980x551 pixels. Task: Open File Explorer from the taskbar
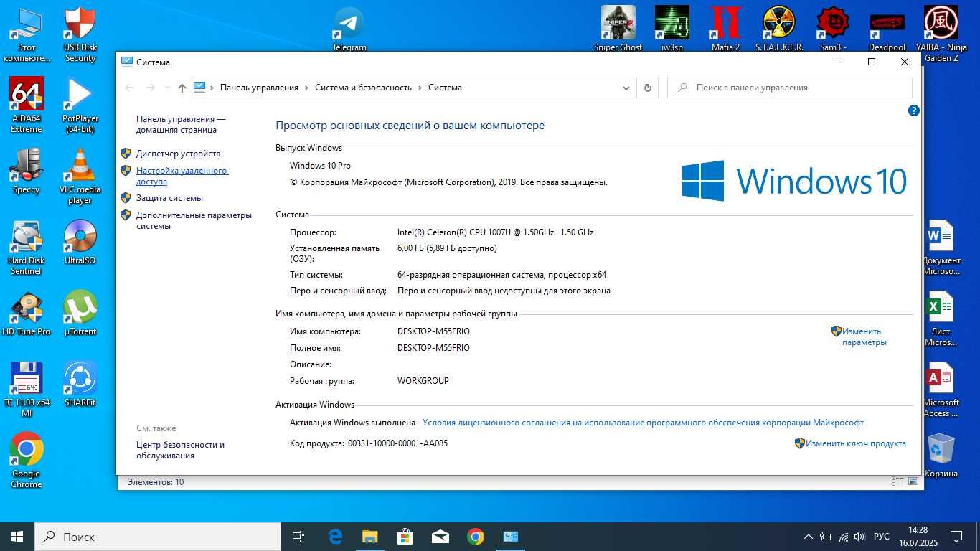[370, 537]
